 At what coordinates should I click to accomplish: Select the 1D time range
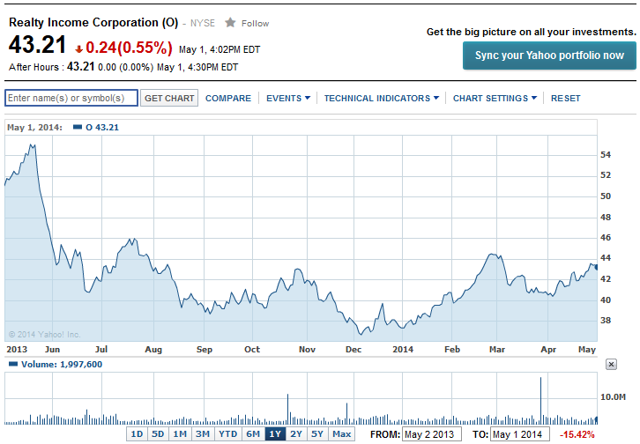(137, 434)
